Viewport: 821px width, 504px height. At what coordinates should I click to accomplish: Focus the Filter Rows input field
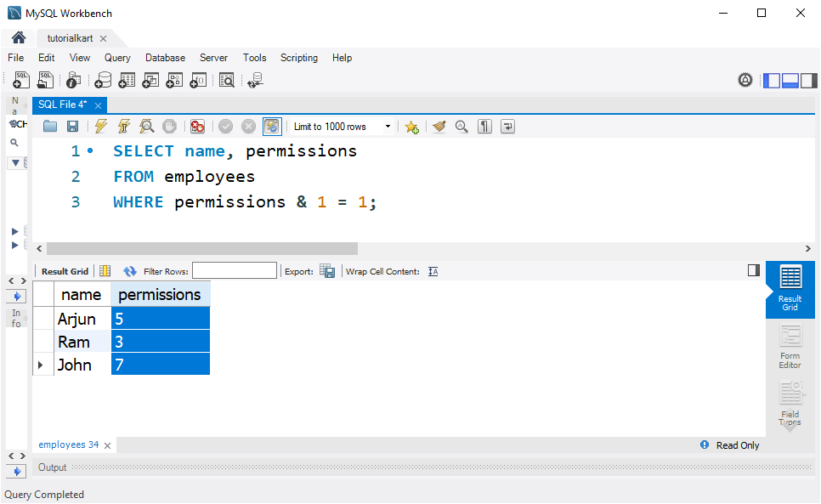tap(235, 270)
